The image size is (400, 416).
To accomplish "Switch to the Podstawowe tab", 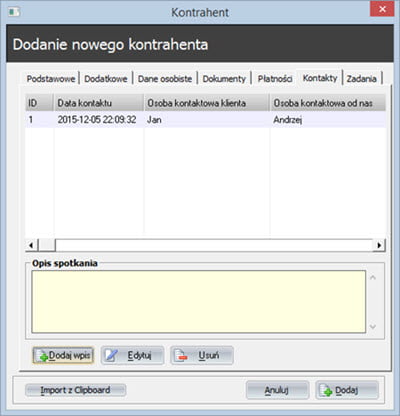I will pos(51,79).
